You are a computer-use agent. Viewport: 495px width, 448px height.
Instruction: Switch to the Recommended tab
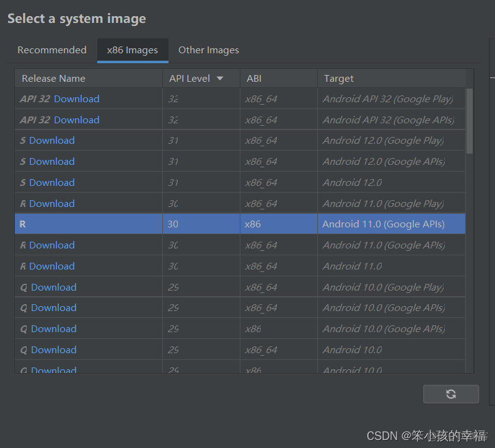[52, 50]
